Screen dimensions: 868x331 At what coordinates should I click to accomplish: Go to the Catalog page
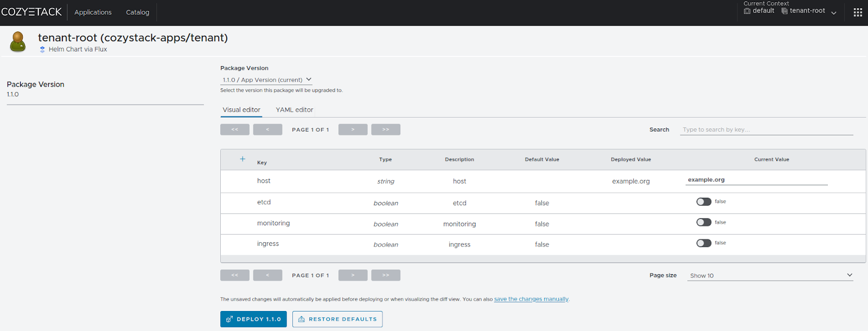138,12
